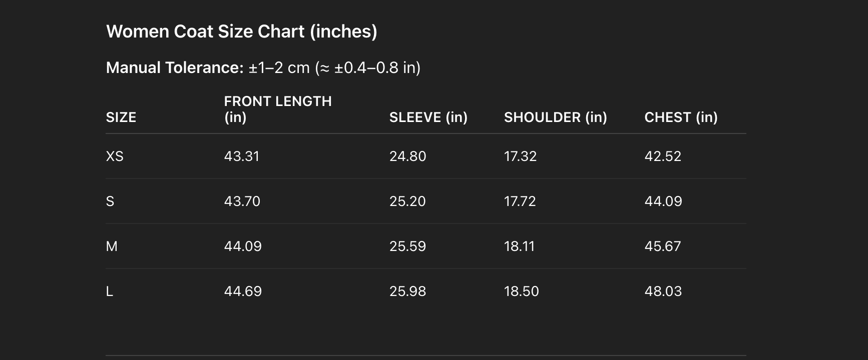Click the XS front length value 43.31

click(241, 156)
